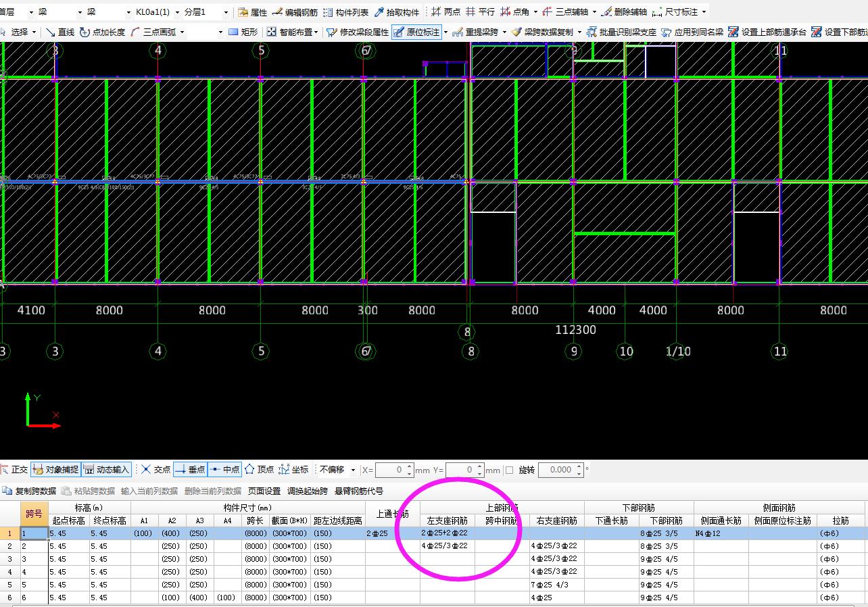Viewport: 868px width, 607px height.
Task: Toggle 交点 intersection snap
Action: pos(155,469)
